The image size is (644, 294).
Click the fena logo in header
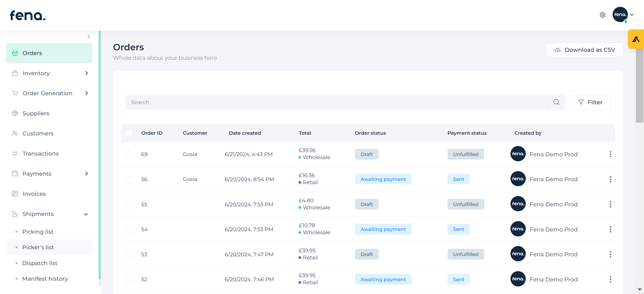28,16
